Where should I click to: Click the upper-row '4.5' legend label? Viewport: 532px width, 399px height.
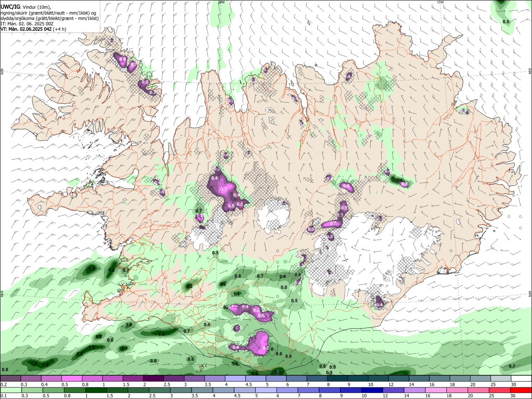249,384
